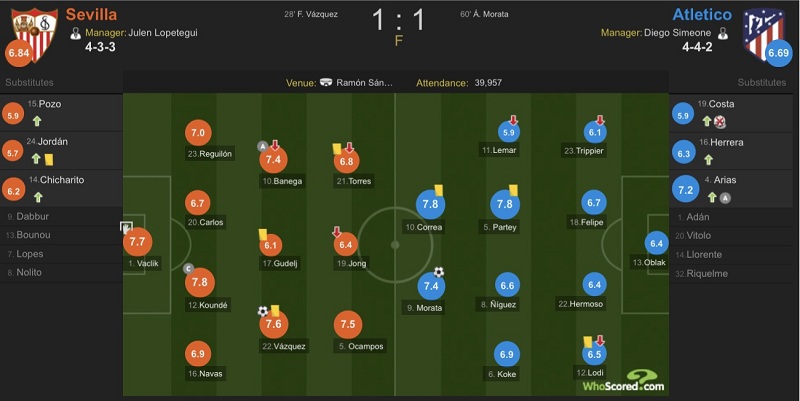This screenshot has width=800, height=401.
Task: Open the Sevilla team name link
Action: pos(91,14)
